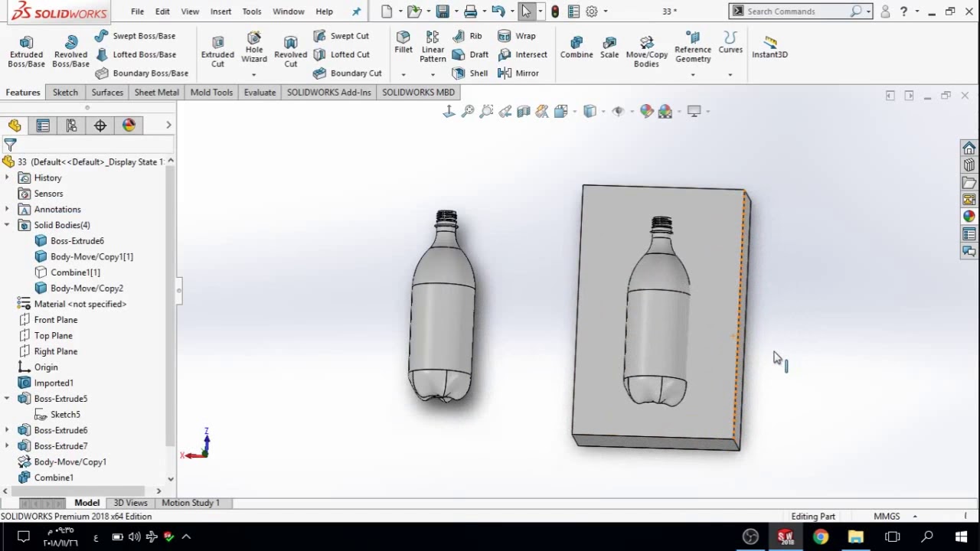Collapse the Boss-Extrude5 feature
Screen dimensions: 980x551
(7, 399)
